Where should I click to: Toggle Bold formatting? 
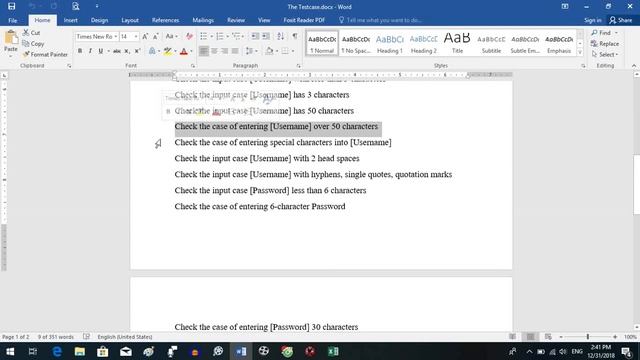point(80,51)
